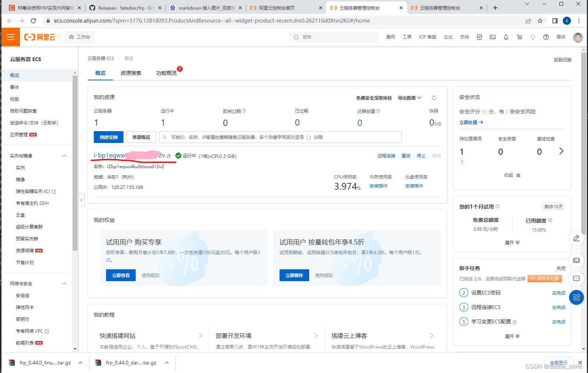Open frp darwin download options arrow

coord(167,363)
